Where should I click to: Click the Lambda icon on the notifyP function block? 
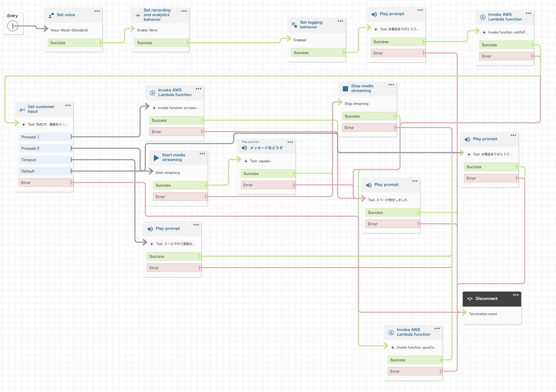pyautogui.click(x=482, y=17)
